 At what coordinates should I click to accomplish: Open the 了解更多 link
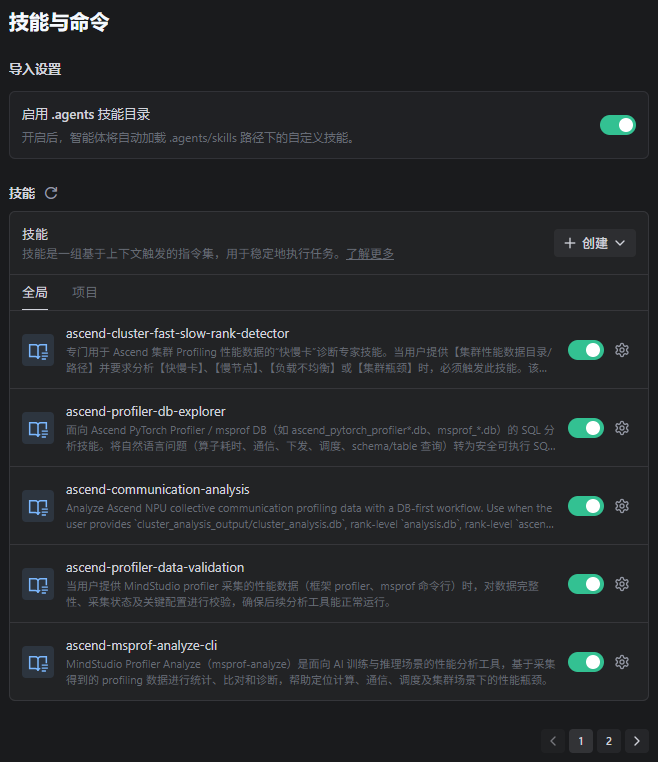[x=370, y=254]
